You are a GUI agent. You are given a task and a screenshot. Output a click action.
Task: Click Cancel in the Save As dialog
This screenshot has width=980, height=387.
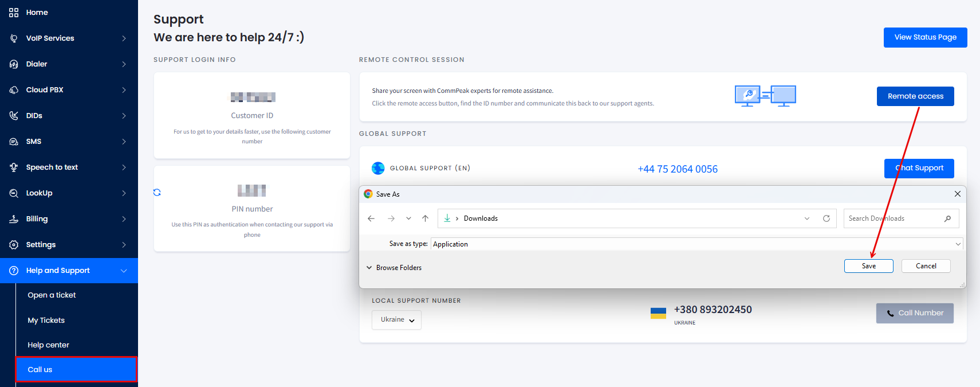pos(926,266)
